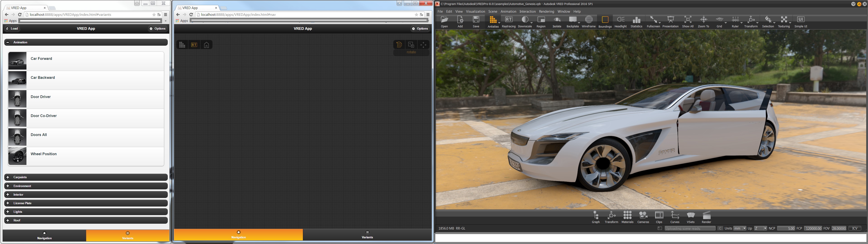Expand the Carpaints section
Image resolution: width=868 pixels, height=244 pixels.
coord(86,177)
